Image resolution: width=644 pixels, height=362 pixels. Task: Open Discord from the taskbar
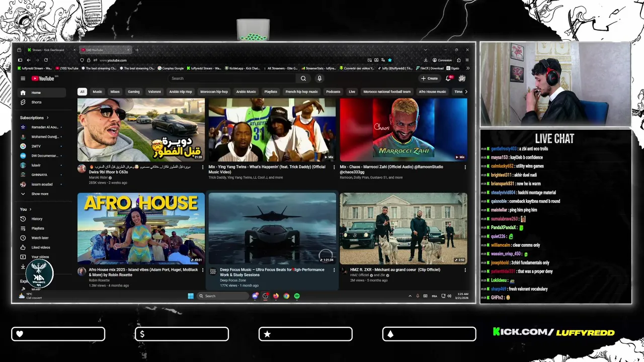255,296
